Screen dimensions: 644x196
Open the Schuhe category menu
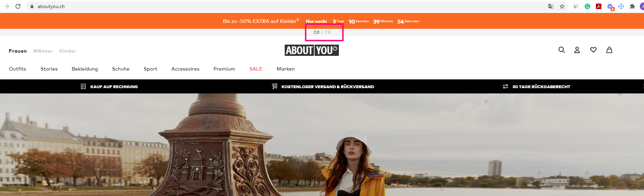[121, 69]
